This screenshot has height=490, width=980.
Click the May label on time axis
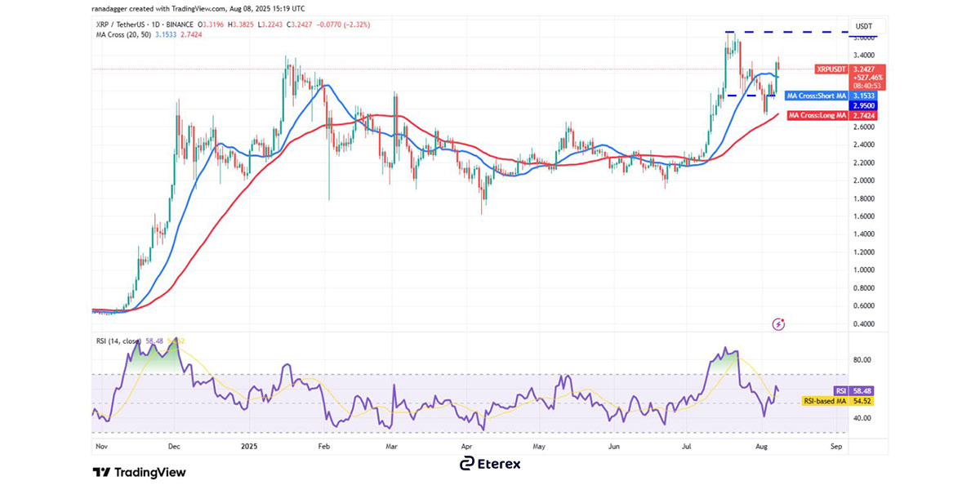pos(539,448)
